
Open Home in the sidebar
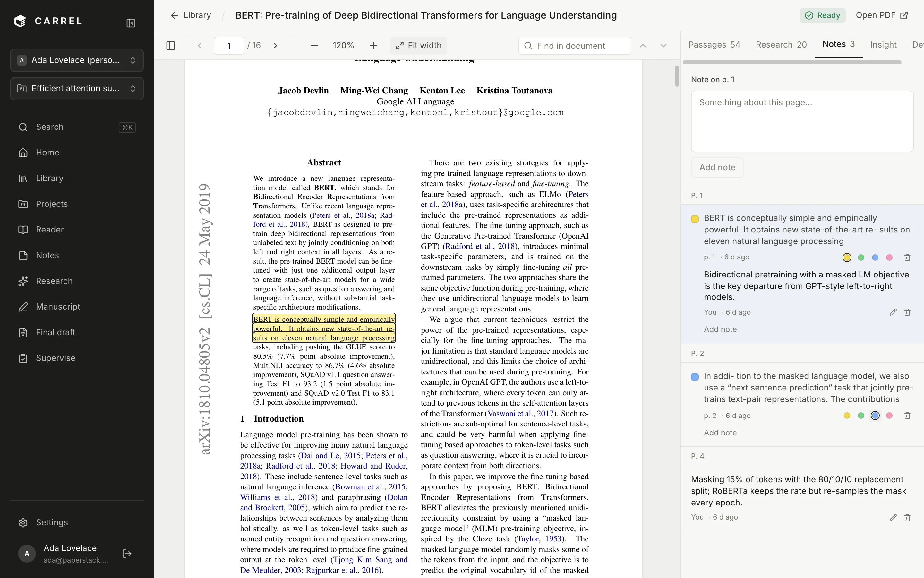pos(77,153)
